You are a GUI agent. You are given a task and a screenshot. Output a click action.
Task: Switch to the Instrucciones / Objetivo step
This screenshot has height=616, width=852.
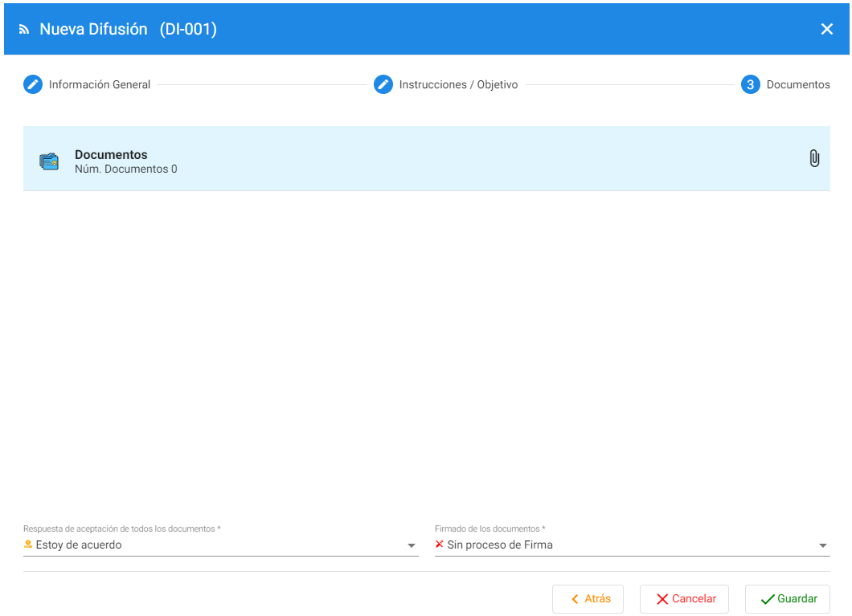pyautogui.click(x=458, y=84)
